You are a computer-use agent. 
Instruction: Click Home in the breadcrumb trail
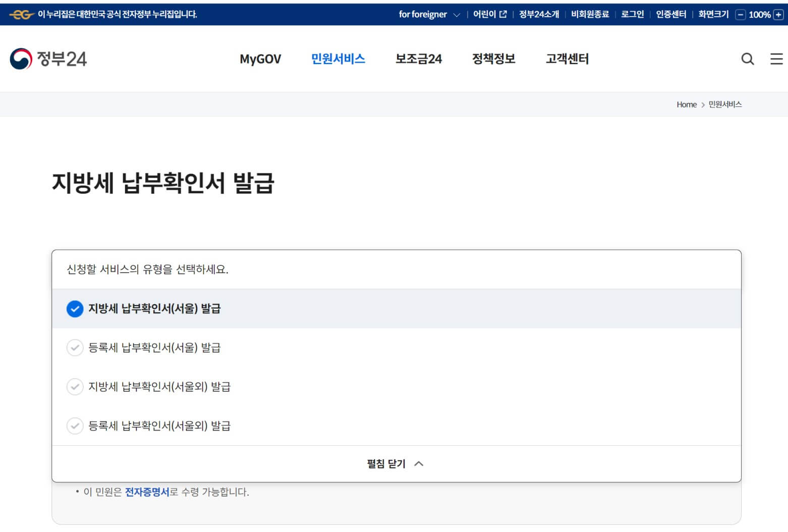(x=686, y=104)
